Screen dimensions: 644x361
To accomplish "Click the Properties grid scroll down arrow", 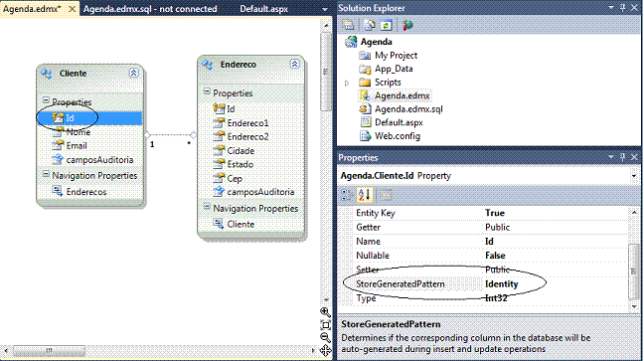I will point(634,306).
